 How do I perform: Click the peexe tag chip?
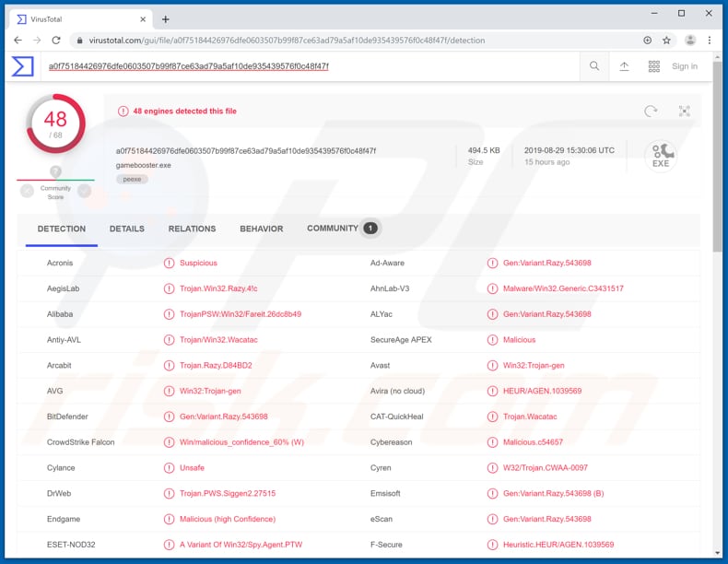click(x=132, y=179)
